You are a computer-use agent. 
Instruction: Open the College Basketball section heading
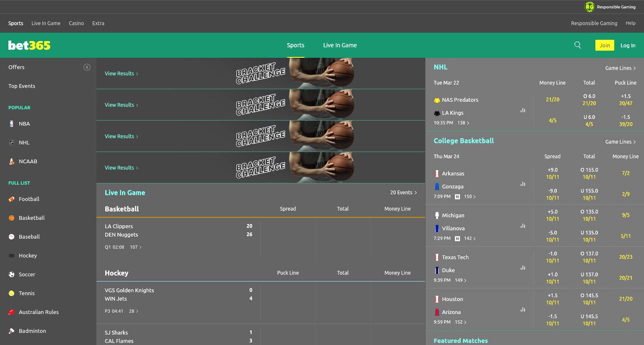(x=464, y=141)
